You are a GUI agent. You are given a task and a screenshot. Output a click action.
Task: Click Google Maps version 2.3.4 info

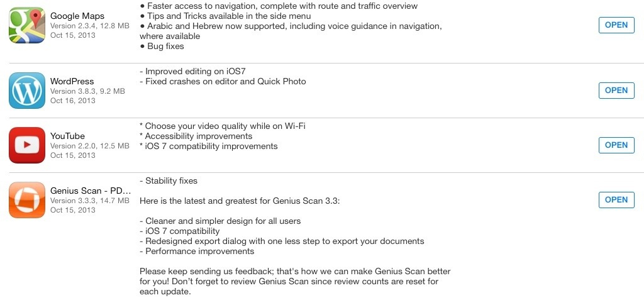tap(89, 26)
